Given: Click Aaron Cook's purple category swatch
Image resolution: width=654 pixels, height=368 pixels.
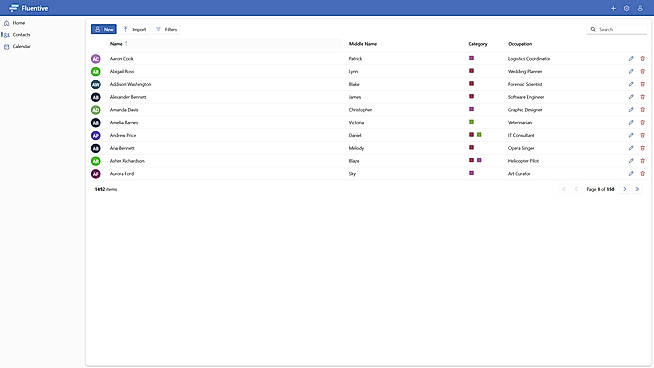Looking at the screenshot, I should [x=471, y=58].
